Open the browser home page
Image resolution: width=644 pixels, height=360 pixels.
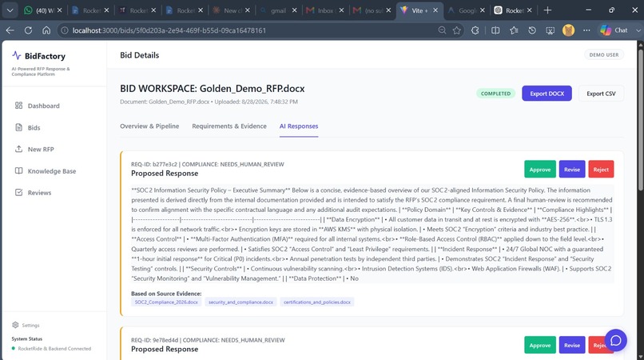(x=46, y=30)
